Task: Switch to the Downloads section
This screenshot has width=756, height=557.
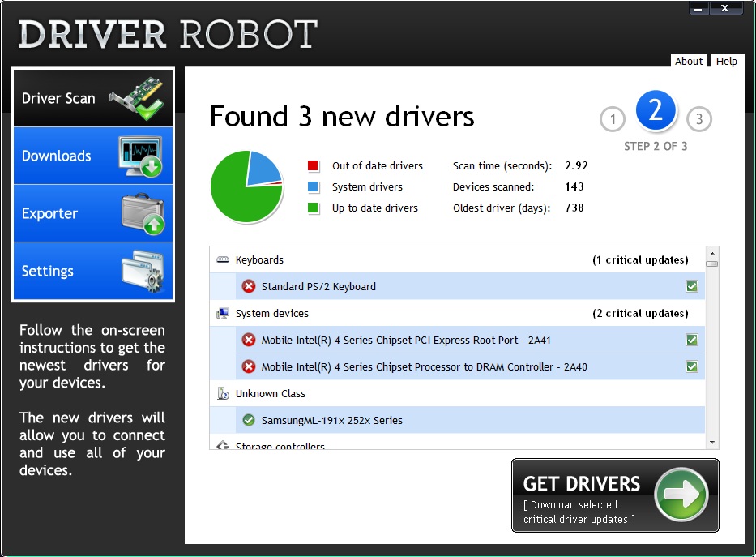Action: 93,156
